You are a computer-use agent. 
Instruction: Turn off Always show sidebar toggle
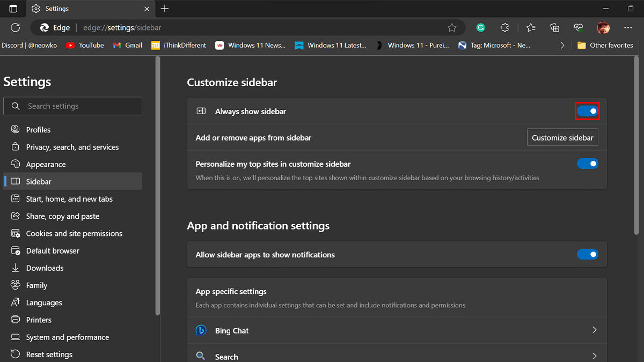[x=587, y=111]
